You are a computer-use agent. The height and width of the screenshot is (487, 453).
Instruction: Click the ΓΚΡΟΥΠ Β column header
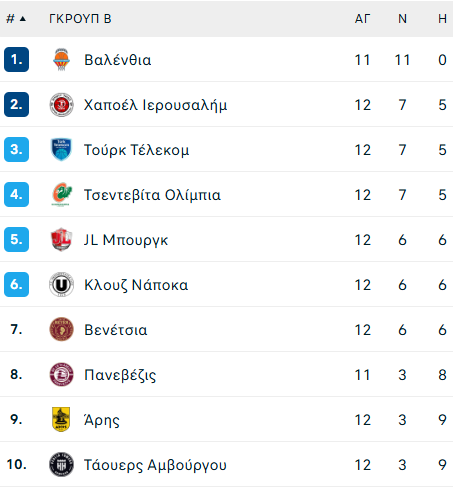click(x=80, y=19)
